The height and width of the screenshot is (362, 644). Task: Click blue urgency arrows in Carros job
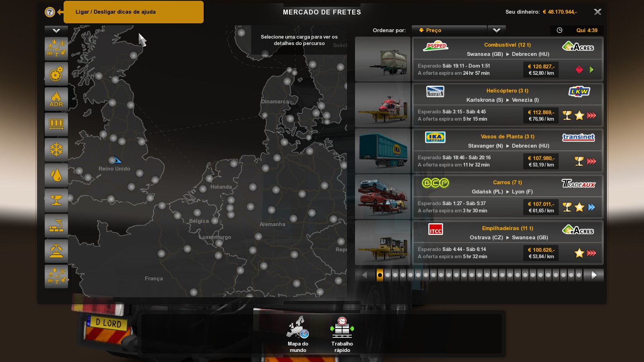(x=591, y=207)
